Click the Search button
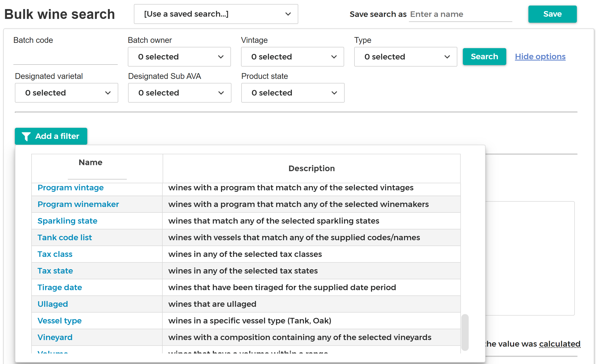The height and width of the screenshot is (364, 596). (x=484, y=56)
